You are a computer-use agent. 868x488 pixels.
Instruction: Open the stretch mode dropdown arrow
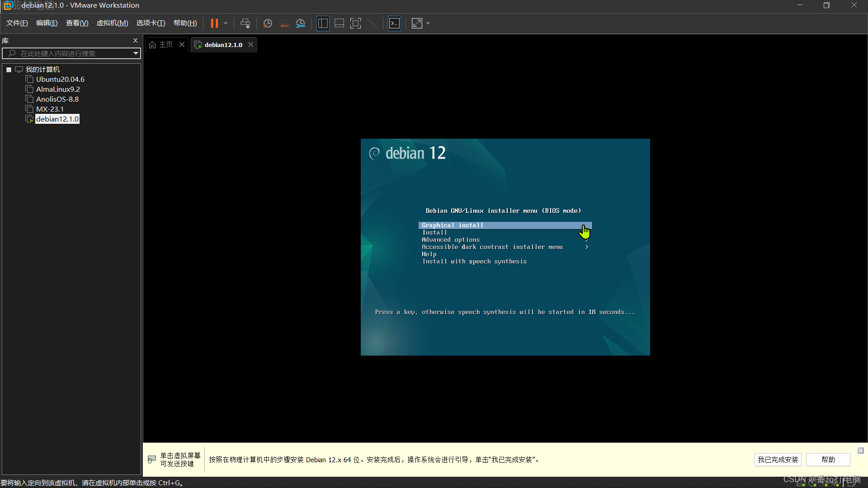pyautogui.click(x=428, y=23)
